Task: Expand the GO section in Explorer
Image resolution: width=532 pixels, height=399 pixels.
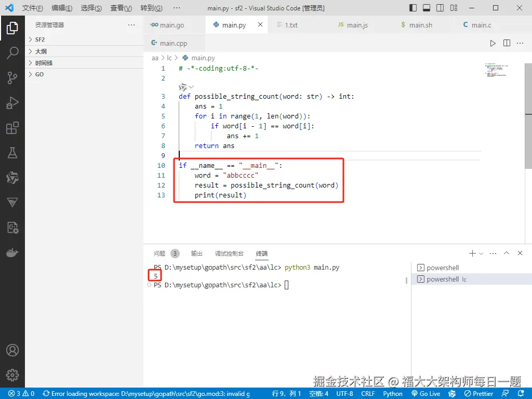Action: (84, 74)
